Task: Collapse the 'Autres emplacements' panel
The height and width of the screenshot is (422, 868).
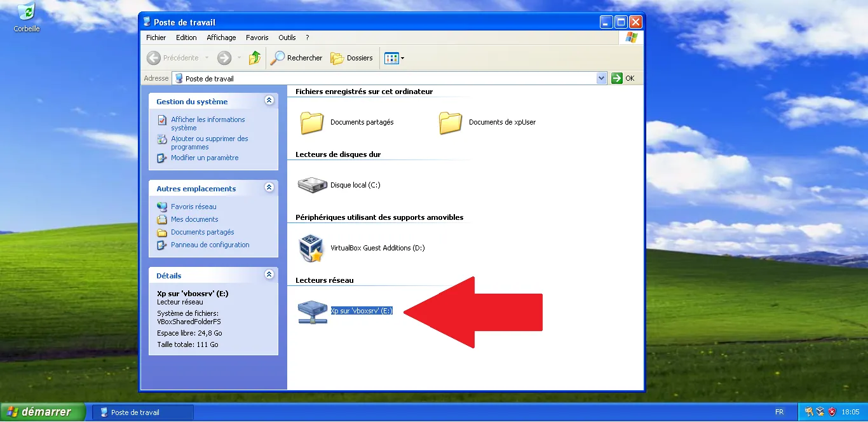Action: click(269, 188)
